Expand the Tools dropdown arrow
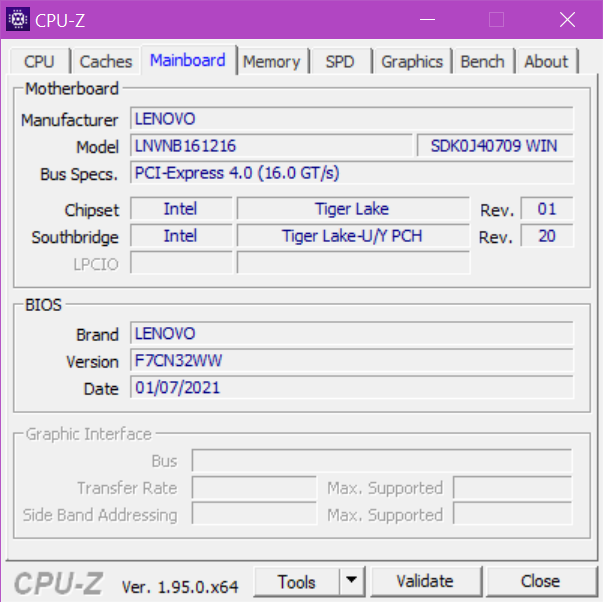This screenshot has height=602, width=603. pyautogui.click(x=351, y=581)
